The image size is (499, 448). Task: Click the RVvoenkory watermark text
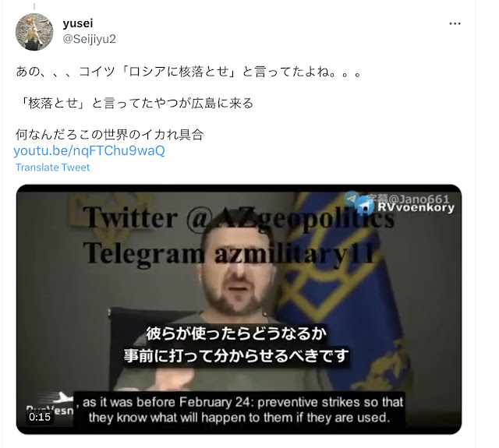416,207
